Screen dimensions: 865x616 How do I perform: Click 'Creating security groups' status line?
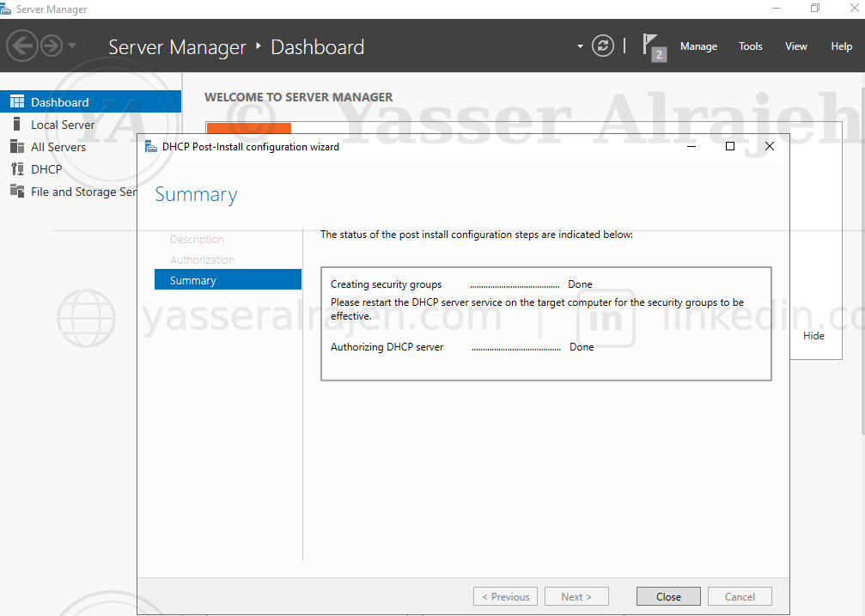(x=461, y=284)
